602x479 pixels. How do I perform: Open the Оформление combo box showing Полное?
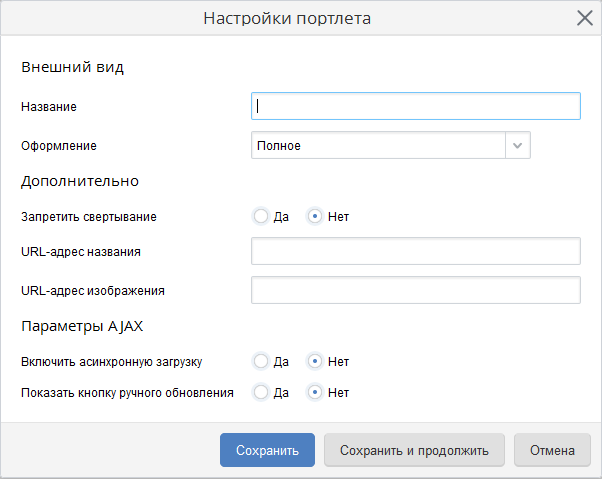pyautogui.click(x=378, y=146)
